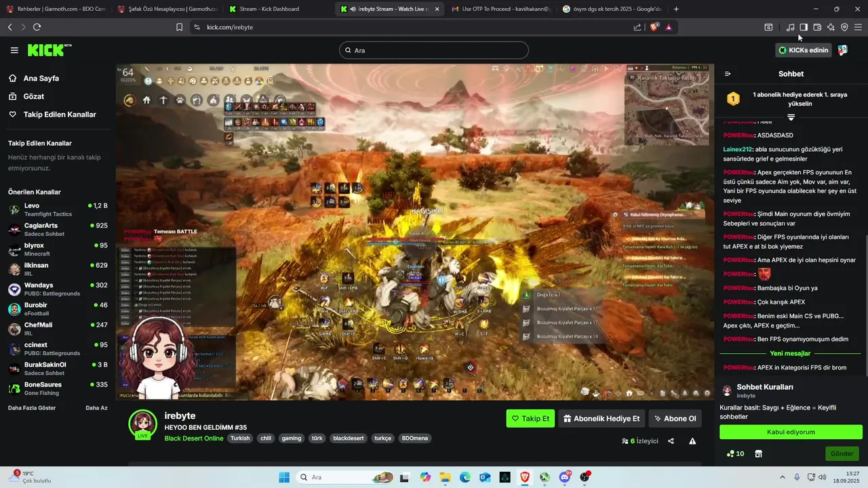The image size is (868, 488).
Task: Show hidden system tray icons
Action: 782,477
